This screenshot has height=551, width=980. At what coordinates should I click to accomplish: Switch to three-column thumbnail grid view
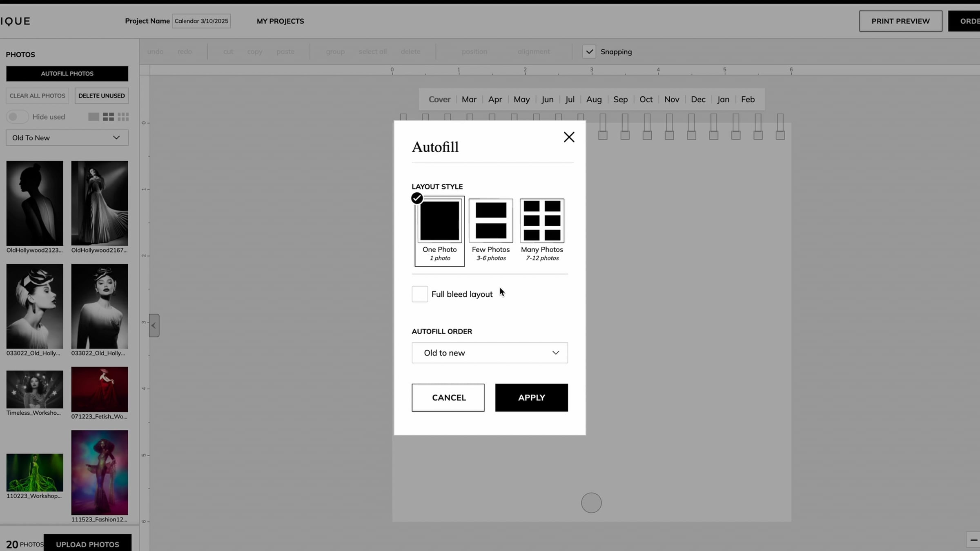pyautogui.click(x=123, y=117)
